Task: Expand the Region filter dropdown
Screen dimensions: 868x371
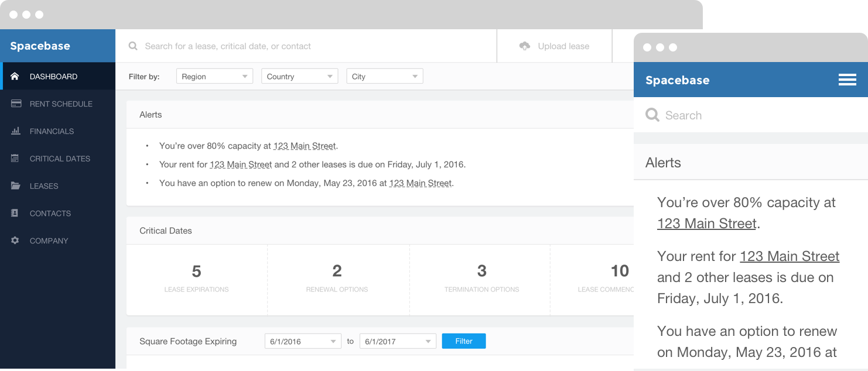Action: [x=214, y=76]
